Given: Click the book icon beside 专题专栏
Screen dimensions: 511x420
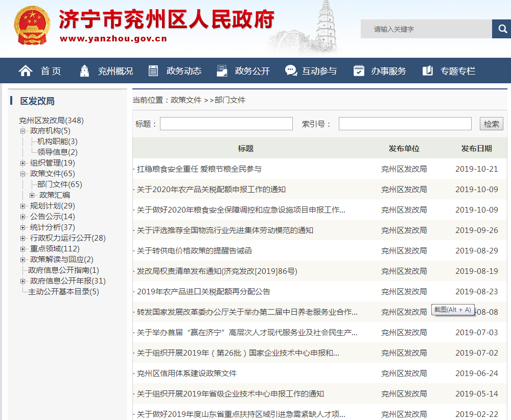Looking at the screenshot, I should (x=428, y=71).
